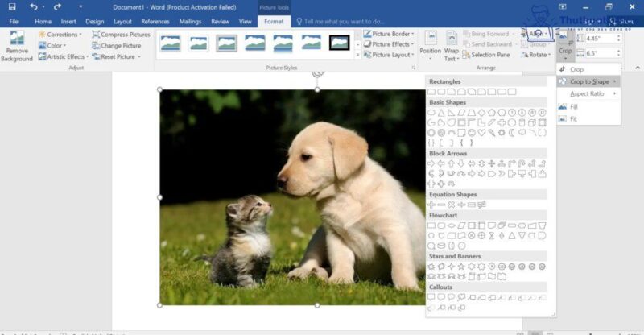Choose Fit in the crop menu
Image resolution: width=644 pixels, height=335 pixels.
588,119
